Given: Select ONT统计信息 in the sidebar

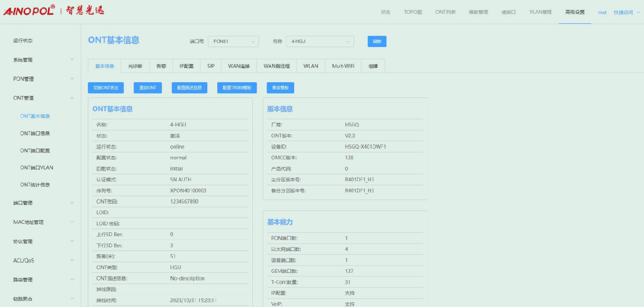Looking at the screenshot, I should [35, 185].
